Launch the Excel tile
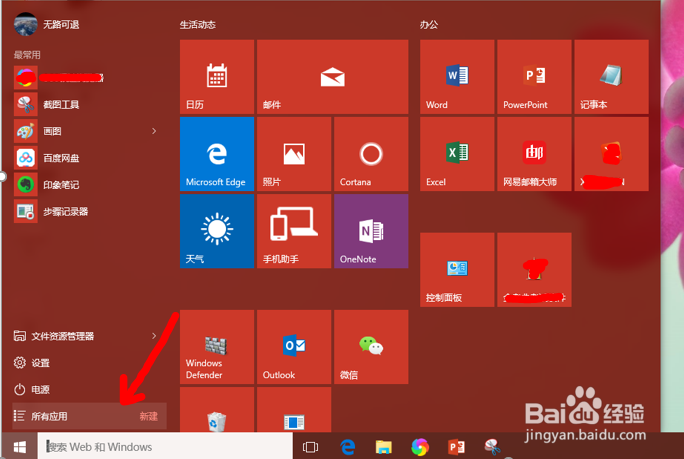 [457, 154]
